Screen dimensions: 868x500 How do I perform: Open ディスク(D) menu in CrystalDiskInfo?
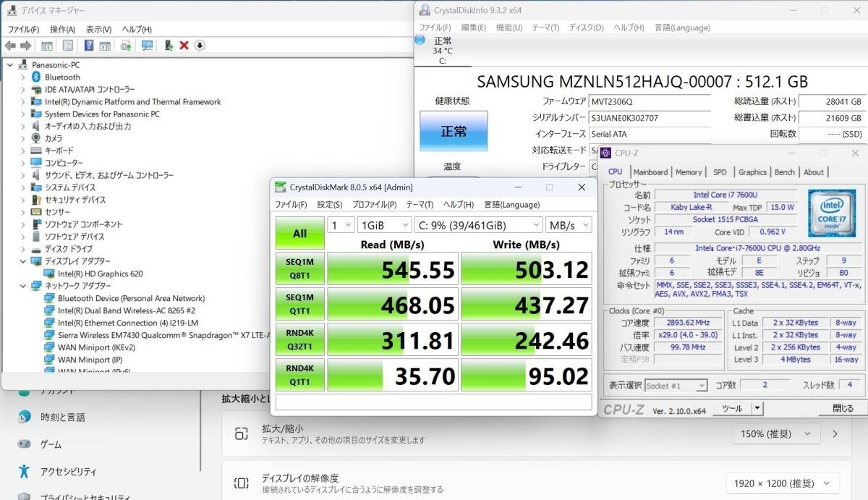click(x=587, y=27)
